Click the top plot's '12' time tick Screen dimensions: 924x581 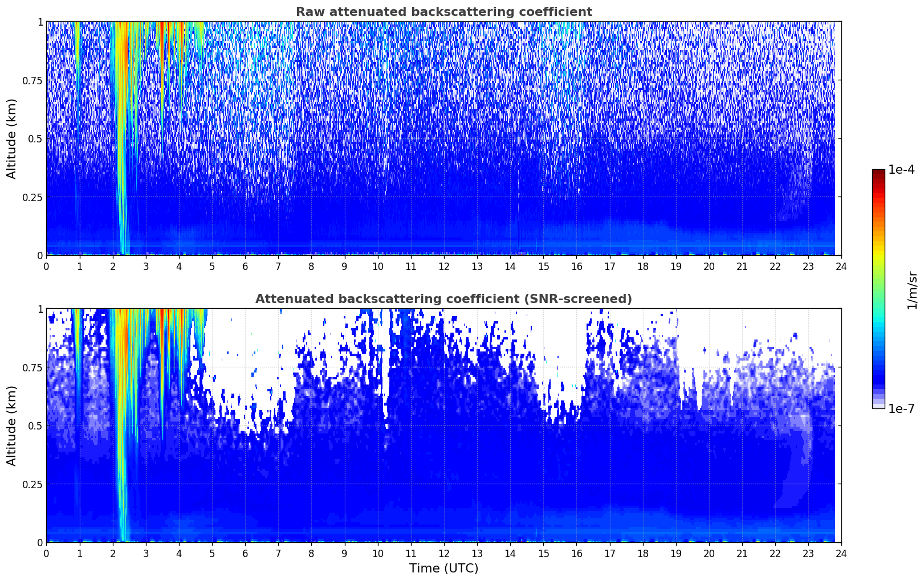[443, 266]
